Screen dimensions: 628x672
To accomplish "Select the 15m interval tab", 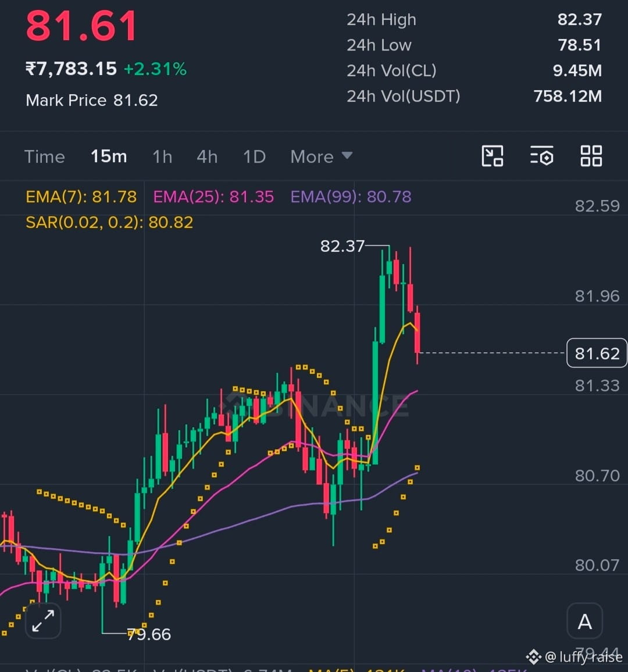I will point(109,157).
